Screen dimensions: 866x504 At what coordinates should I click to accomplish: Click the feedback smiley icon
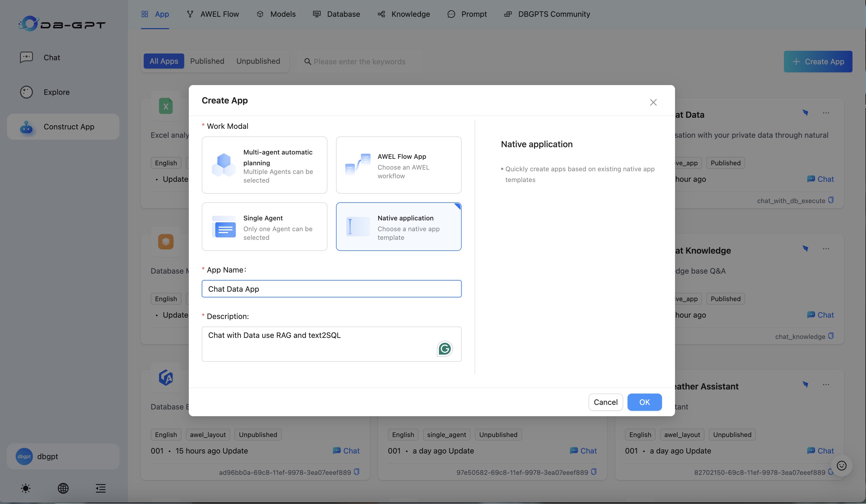pos(841,466)
